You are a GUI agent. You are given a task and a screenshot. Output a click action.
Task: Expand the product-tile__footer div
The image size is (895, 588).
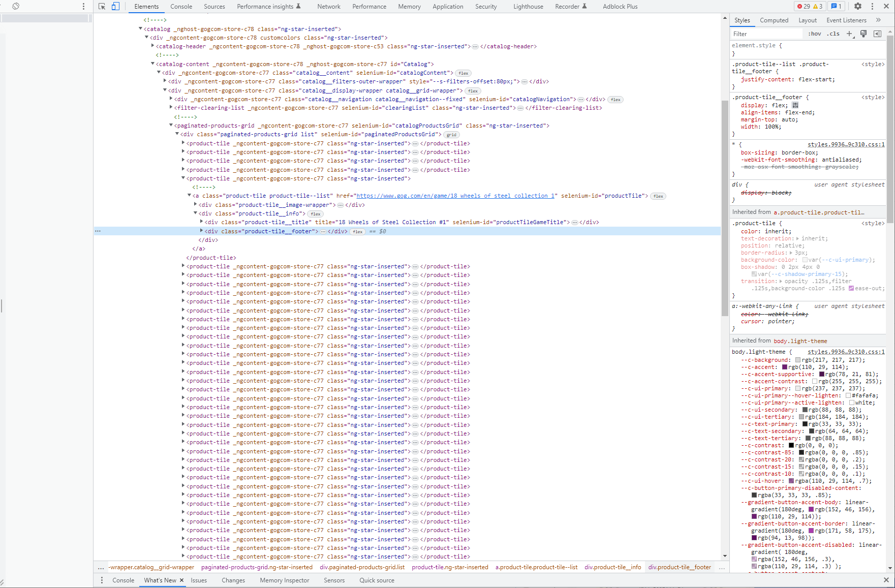tap(201, 231)
